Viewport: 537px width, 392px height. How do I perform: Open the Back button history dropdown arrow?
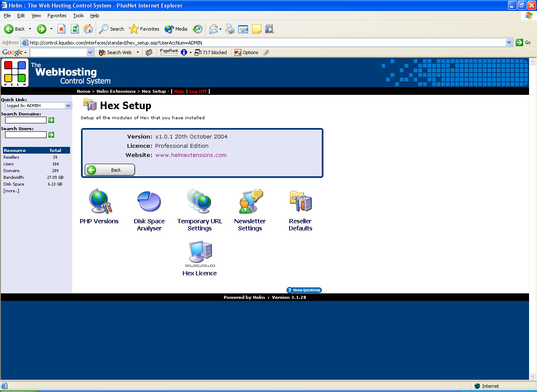click(30, 29)
